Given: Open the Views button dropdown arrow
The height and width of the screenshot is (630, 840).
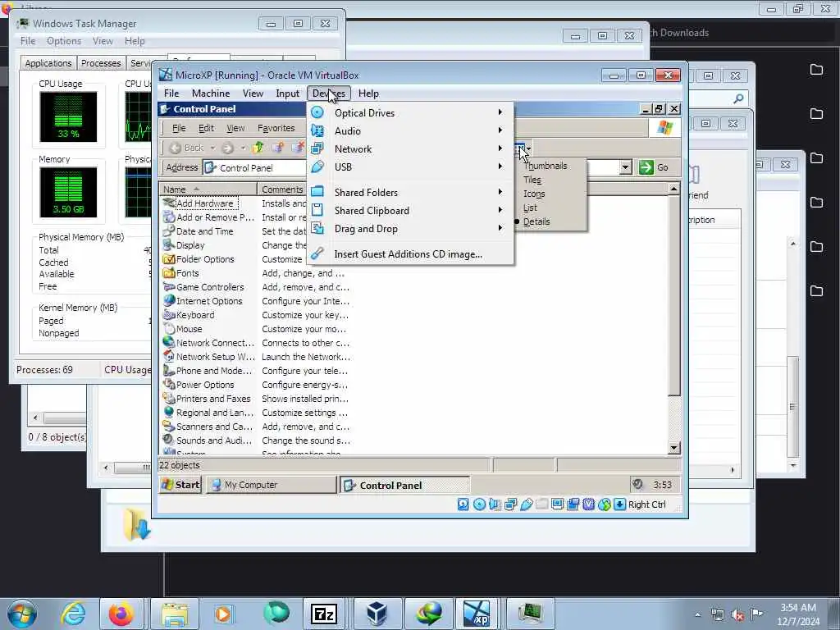Looking at the screenshot, I should point(529,148).
